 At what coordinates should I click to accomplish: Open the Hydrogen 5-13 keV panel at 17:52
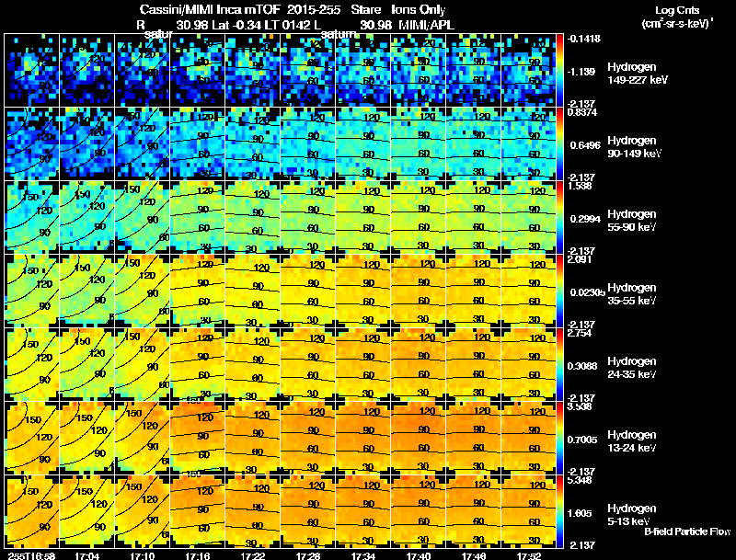coord(528,511)
